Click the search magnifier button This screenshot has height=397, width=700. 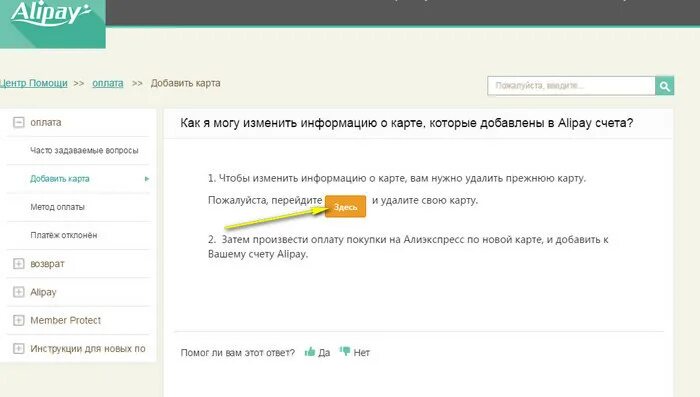pos(664,86)
